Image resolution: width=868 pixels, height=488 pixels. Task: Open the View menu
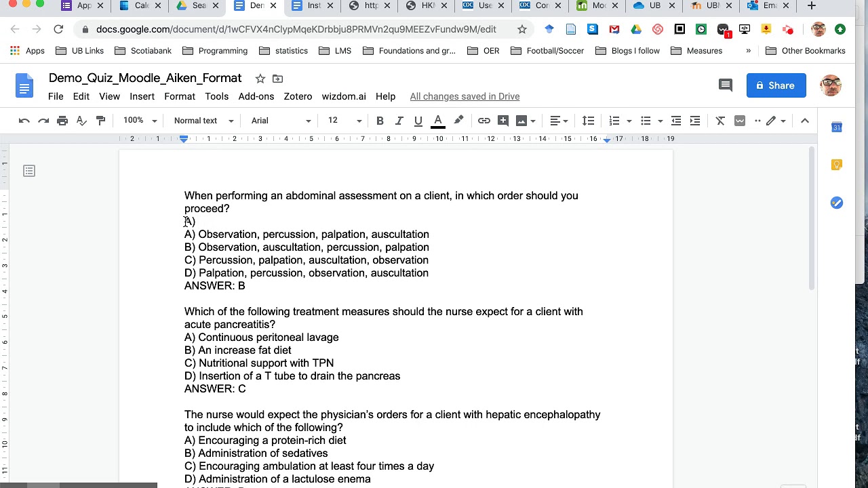click(x=109, y=96)
